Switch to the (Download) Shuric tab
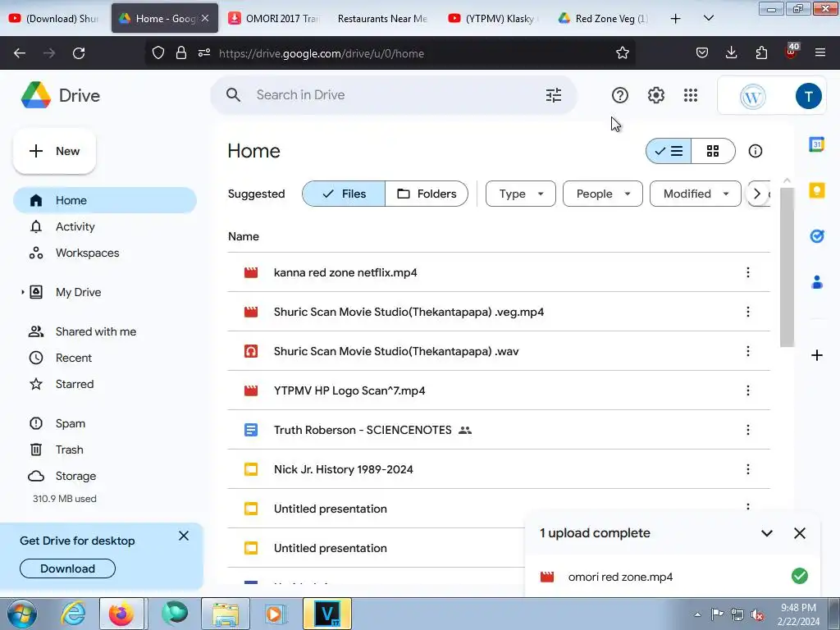Screen dimensions: 840x630 (x=54, y=19)
